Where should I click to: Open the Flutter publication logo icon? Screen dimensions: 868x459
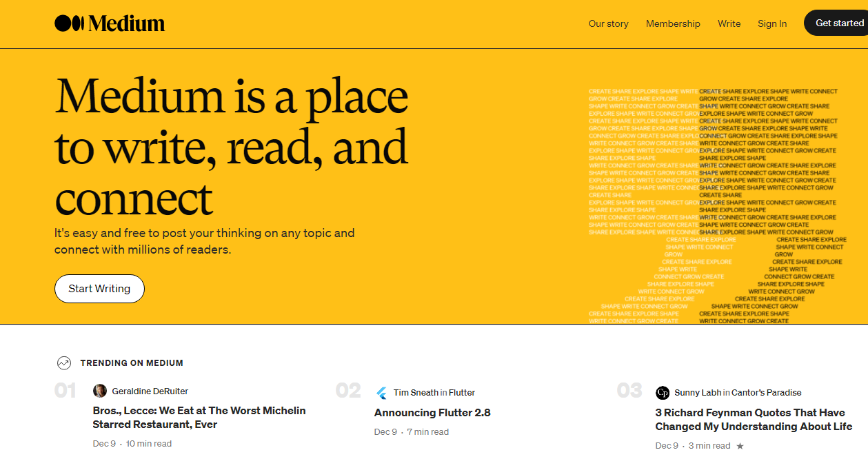click(x=381, y=393)
